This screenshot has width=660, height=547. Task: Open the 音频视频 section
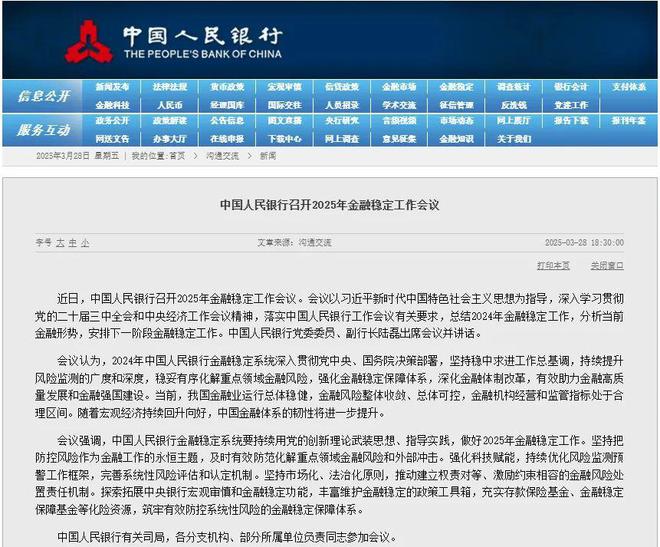pyautogui.click(x=399, y=121)
